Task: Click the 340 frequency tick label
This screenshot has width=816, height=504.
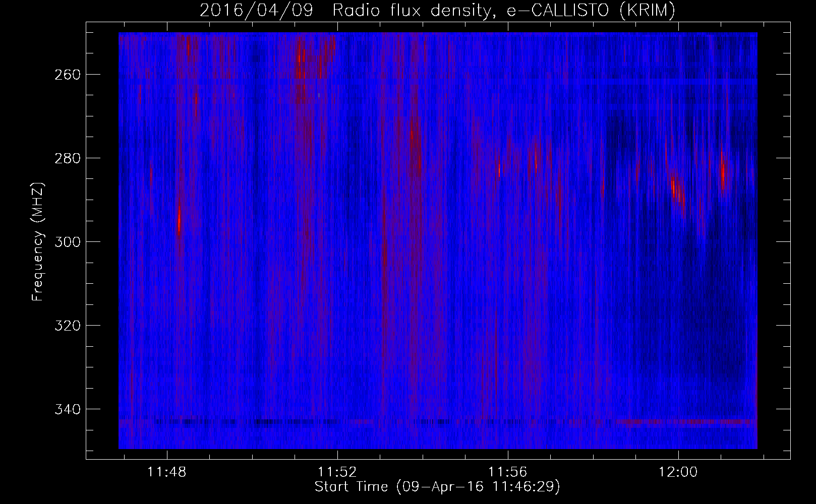Action: click(67, 409)
